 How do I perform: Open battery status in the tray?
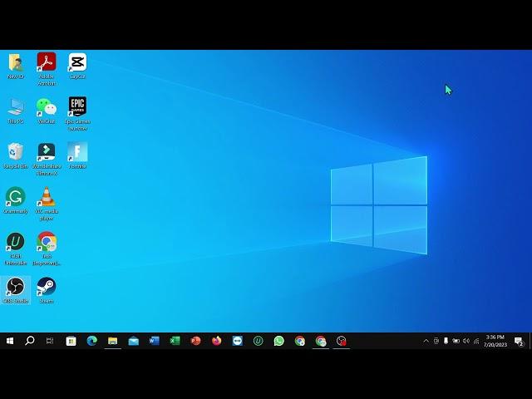pos(456,341)
